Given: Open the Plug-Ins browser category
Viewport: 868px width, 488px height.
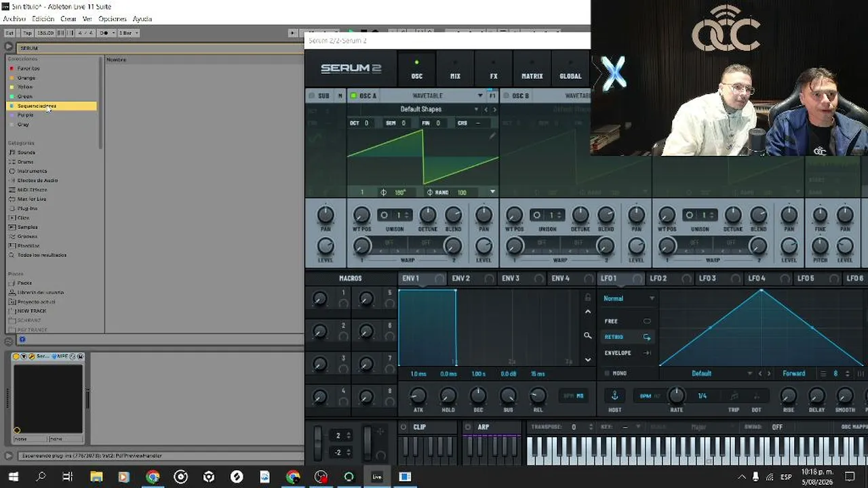Looking at the screenshot, I should point(27,209).
